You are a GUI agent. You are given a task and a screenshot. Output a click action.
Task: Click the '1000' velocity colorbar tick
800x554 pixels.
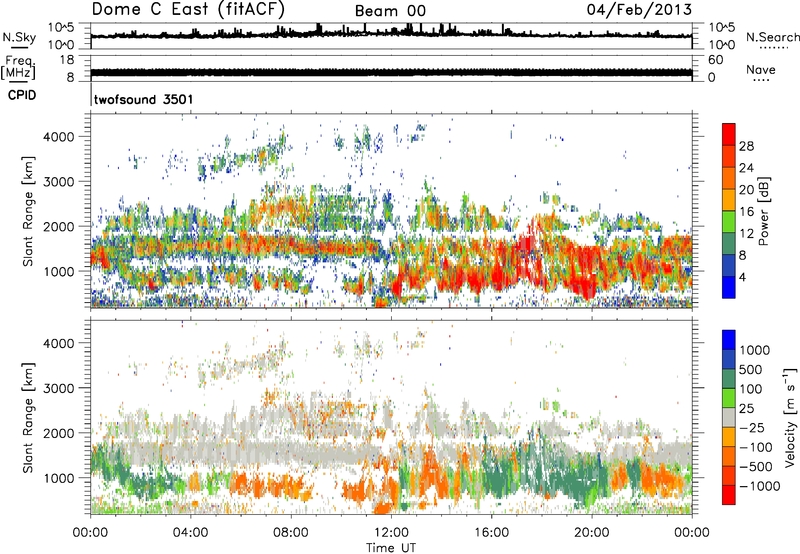[x=755, y=350]
